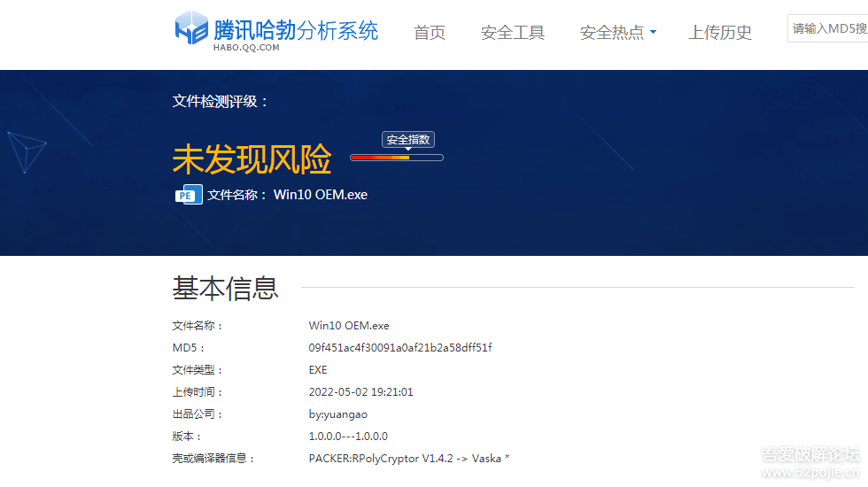Click the PE file type icon
This screenshot has height=487, width=868.
[189, 195]
